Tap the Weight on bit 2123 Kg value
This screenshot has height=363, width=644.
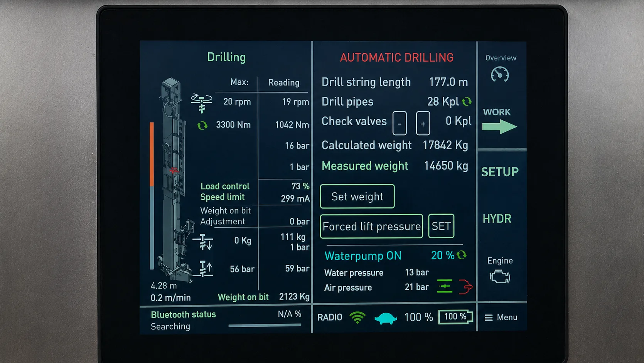(x=294, y=296)
